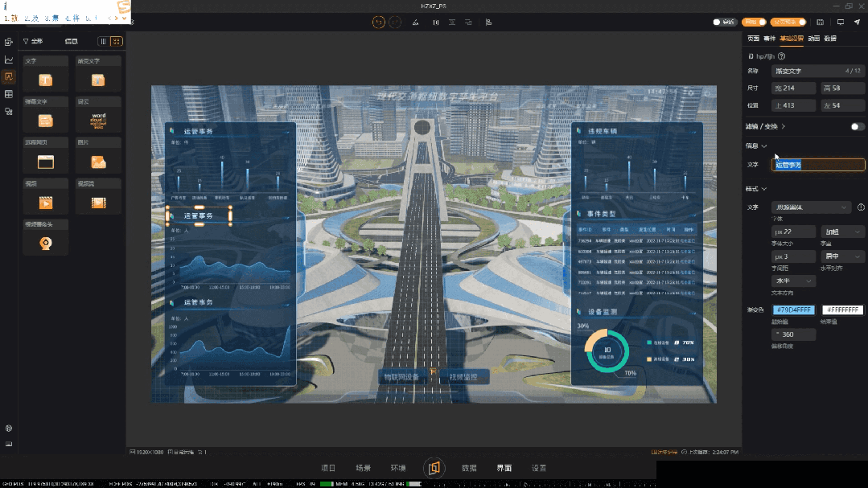Open the 水平 text direction dropdown
This screenshot has height=488, width=868.
click(793, 281)
